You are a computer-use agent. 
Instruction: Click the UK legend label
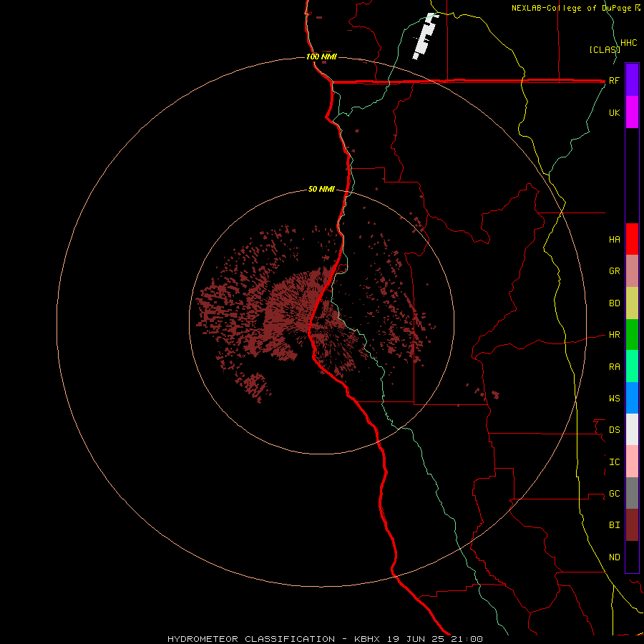615,113
